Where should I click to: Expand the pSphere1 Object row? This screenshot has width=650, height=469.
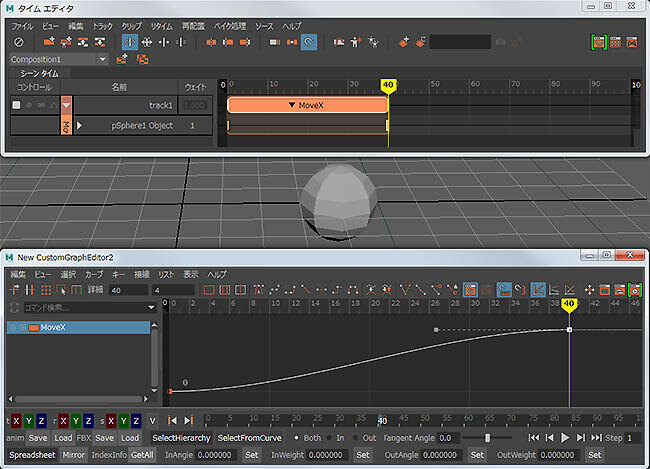click(79, 126)
